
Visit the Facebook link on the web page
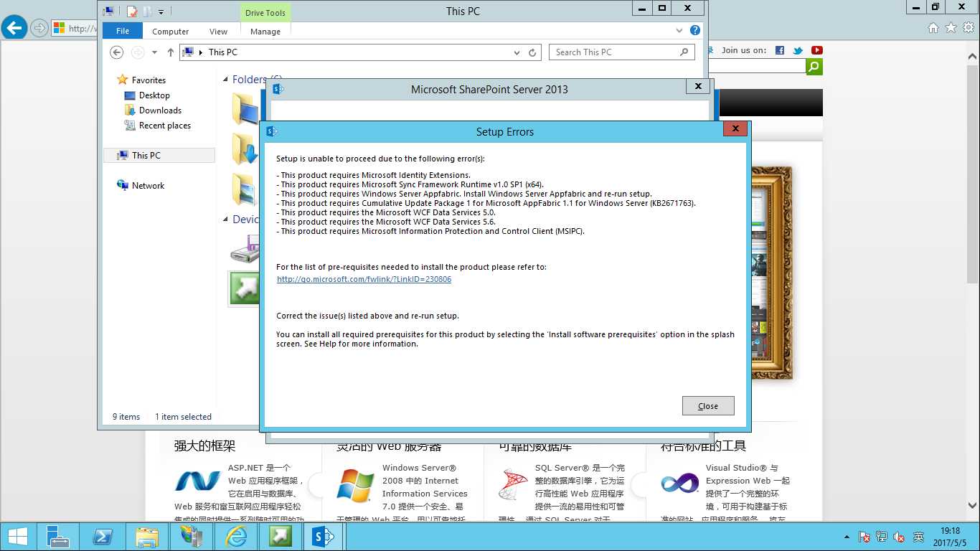tap(780, 50)
